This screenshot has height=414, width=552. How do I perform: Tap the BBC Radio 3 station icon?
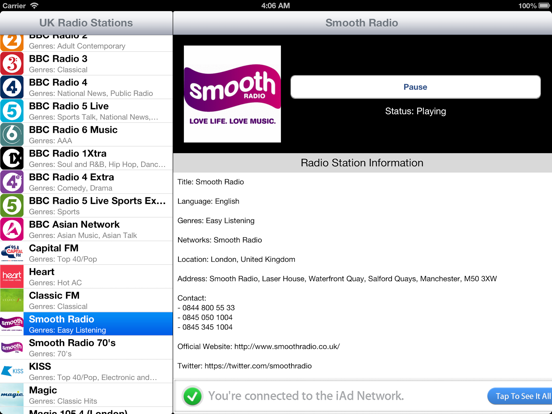(x=12, y=64)
